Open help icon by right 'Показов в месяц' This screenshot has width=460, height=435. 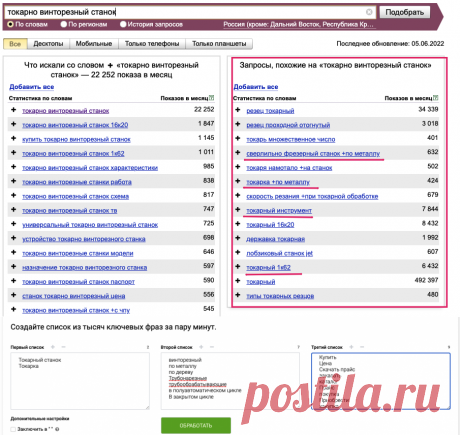436,98
